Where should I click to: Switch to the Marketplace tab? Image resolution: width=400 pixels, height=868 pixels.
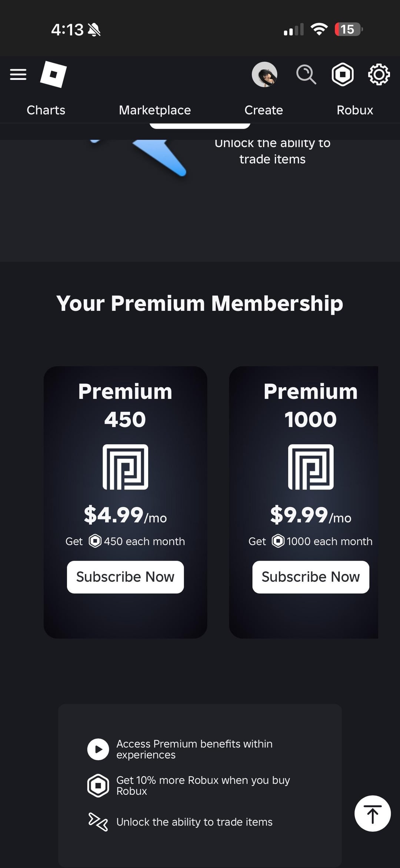pyautogui.click(x=155, y=110)
